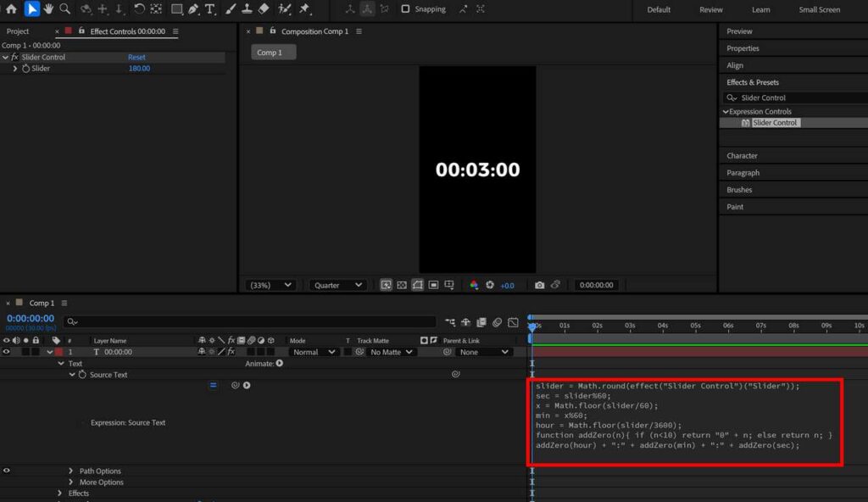The height and width of the screenshot is (502, 868).
Task: Click the red label color of layer 1
Action: [x=58, y=352]
